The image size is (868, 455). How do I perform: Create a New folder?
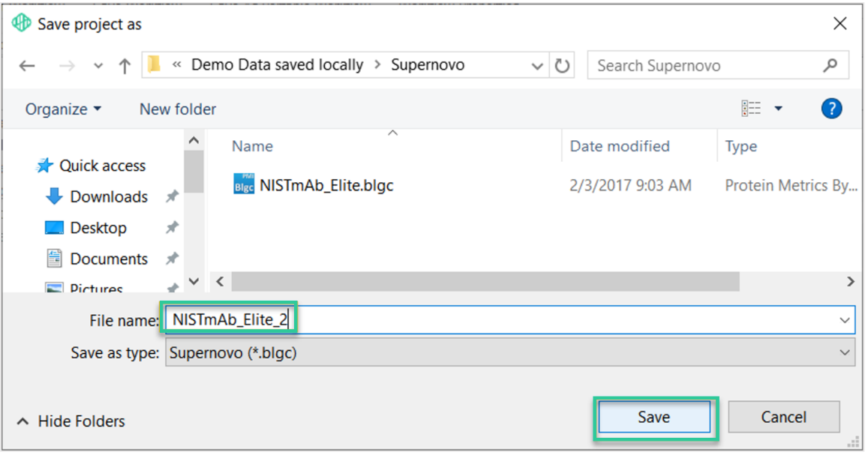point(178,109)
